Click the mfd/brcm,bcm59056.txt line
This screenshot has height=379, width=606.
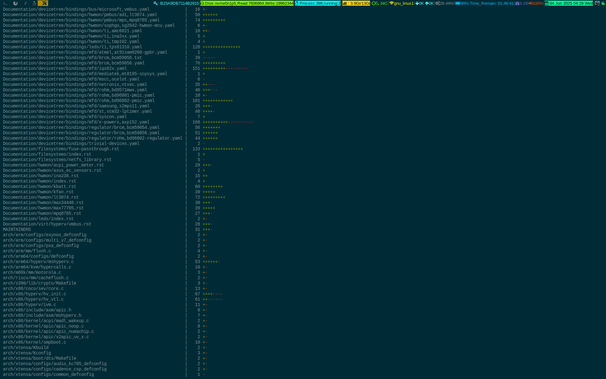72,58
